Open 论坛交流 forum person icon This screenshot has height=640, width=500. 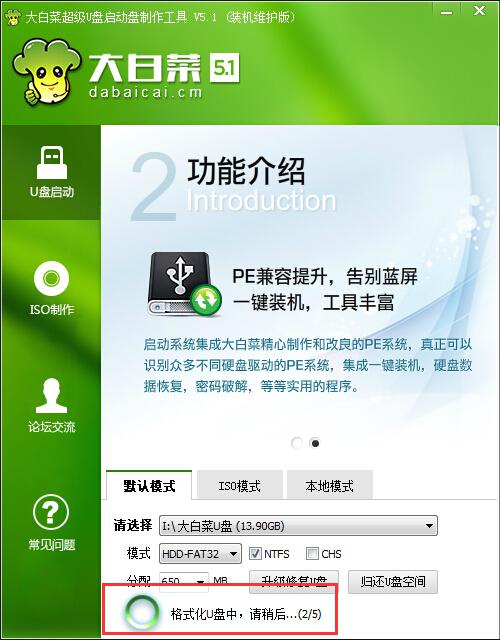pos(51,396)
